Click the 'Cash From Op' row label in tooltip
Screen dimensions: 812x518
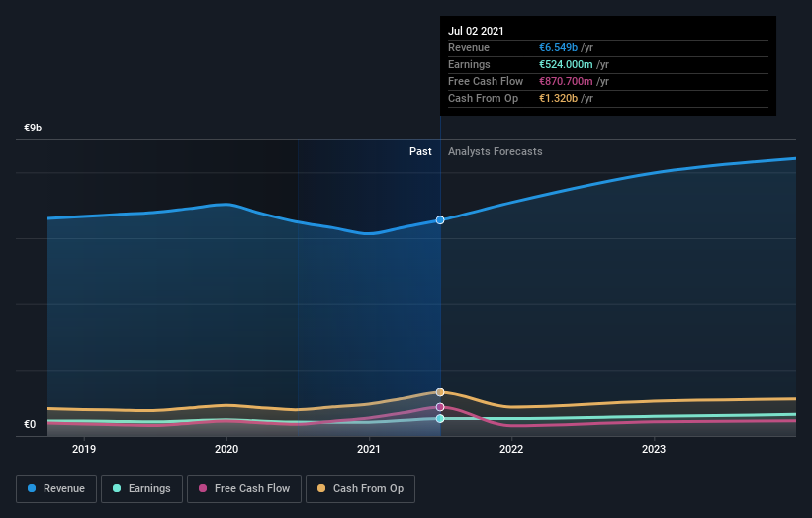484,98
